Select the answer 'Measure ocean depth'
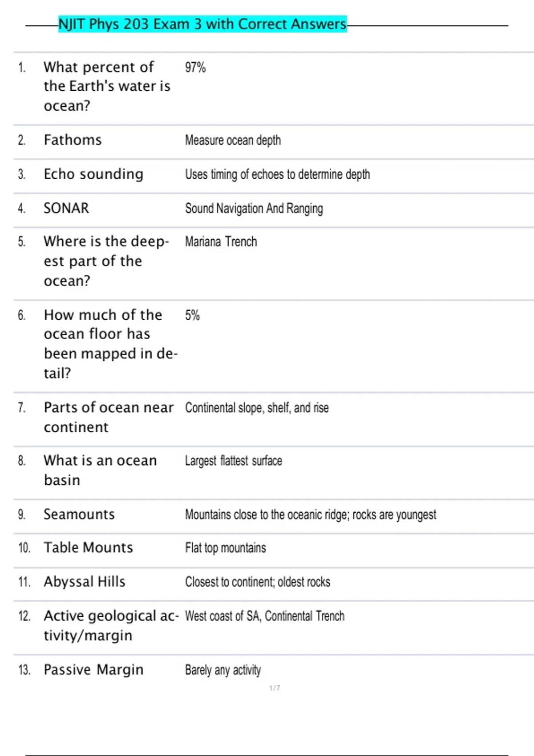The image size is (534, 756). click(x=233, y=141)
